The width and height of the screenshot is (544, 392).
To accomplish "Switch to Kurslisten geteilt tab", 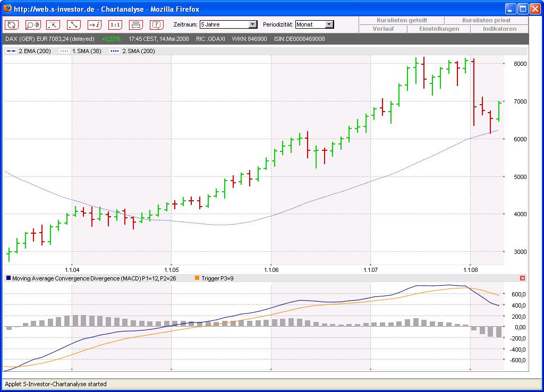I will tap(402, 20).
